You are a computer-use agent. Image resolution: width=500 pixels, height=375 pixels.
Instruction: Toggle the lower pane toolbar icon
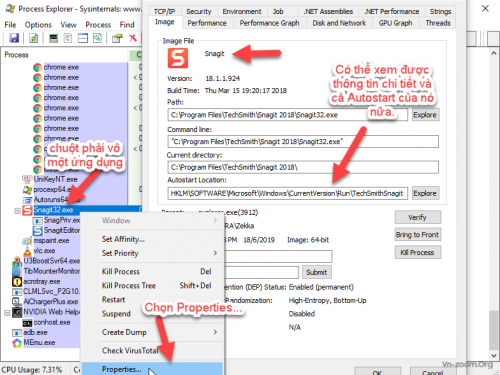tap(83, 38)
